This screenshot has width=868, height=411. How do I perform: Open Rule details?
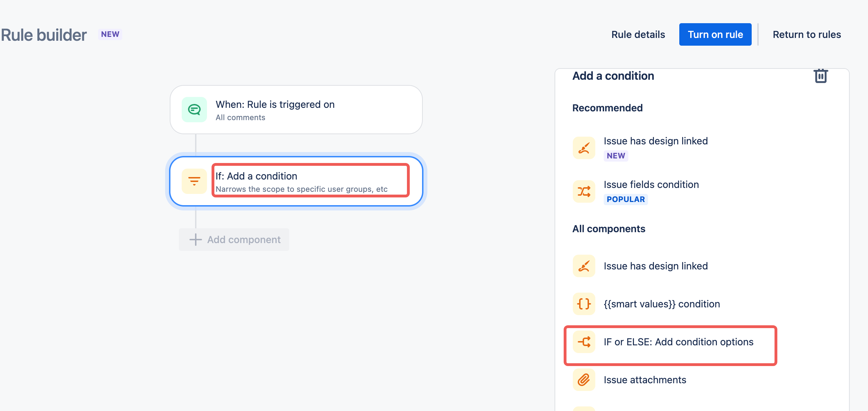(x=638, y=34)
